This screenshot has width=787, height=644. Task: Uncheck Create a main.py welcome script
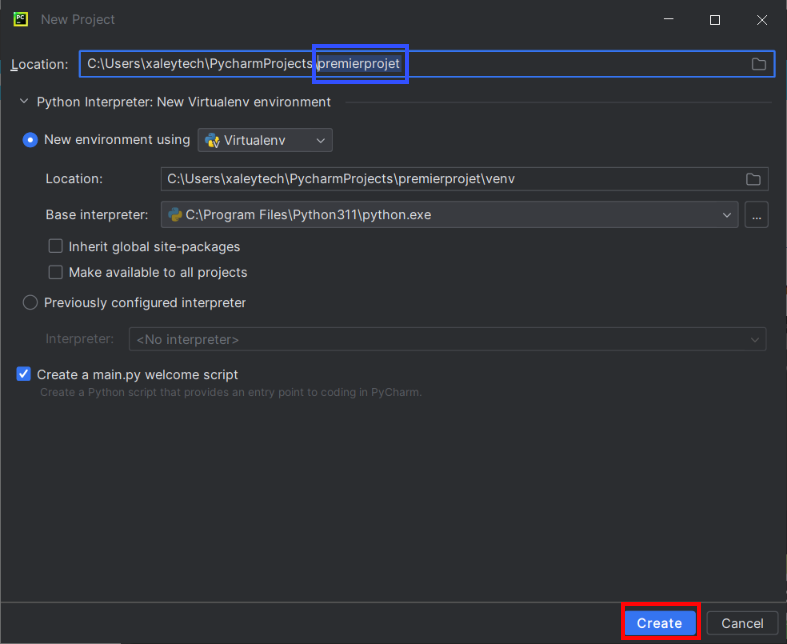[x=24, y=374]
